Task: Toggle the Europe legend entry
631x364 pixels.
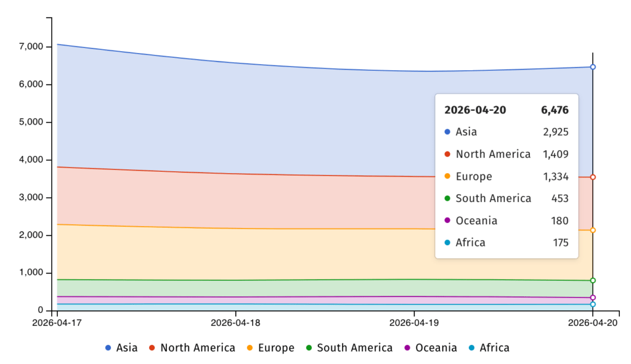Action: [268, 347]
